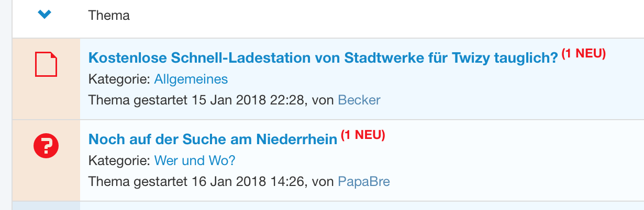Click the Kategorie label before Allgemeines
Screen dimensions: 644x210
pyautogui.click(x=120, y=79)
